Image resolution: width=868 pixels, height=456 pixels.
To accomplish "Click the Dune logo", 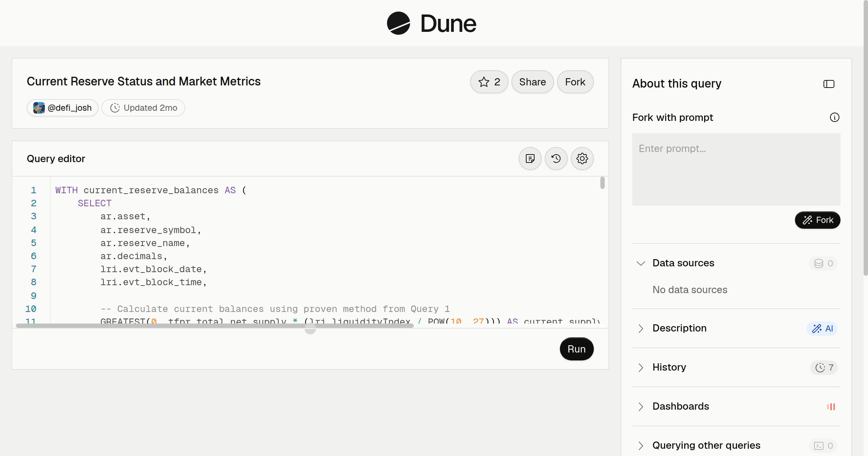I will 431,24.
